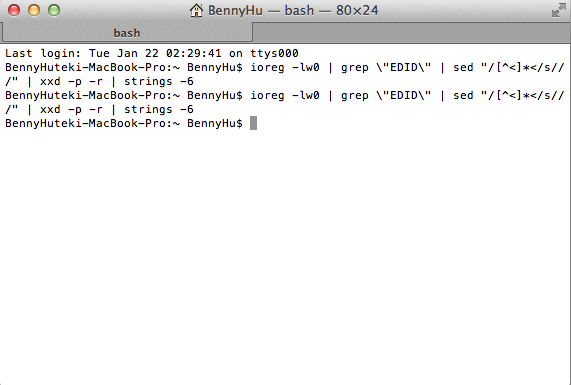Click the last "BennyHuteki-MacBook-Pro" prompt text

coord(86,123)
